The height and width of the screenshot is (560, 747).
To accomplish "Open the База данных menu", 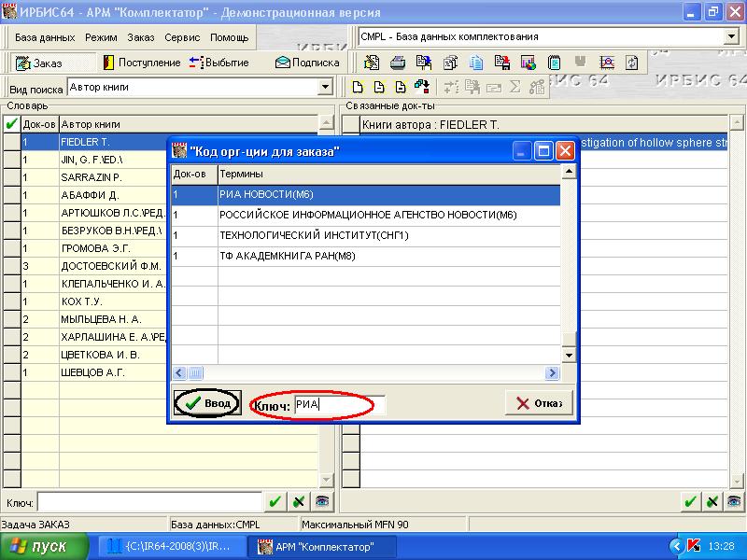I will point(45,37).
